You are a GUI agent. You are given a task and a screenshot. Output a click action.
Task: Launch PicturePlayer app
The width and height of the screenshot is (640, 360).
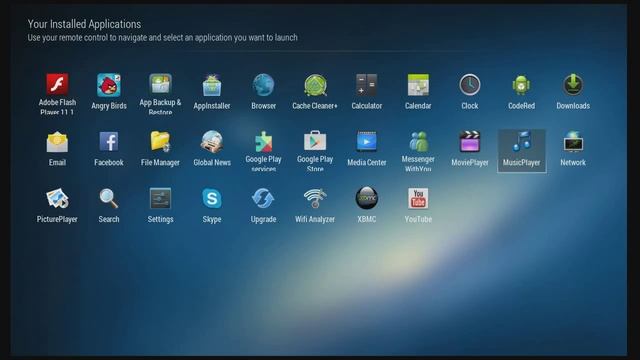pyautogui.click(x=57, y=206)
